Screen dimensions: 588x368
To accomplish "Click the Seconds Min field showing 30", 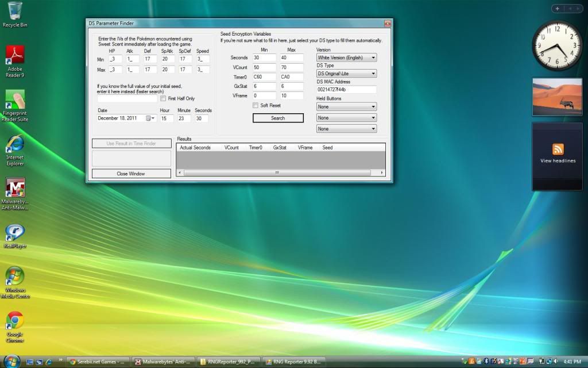I will tap(264, 57).
